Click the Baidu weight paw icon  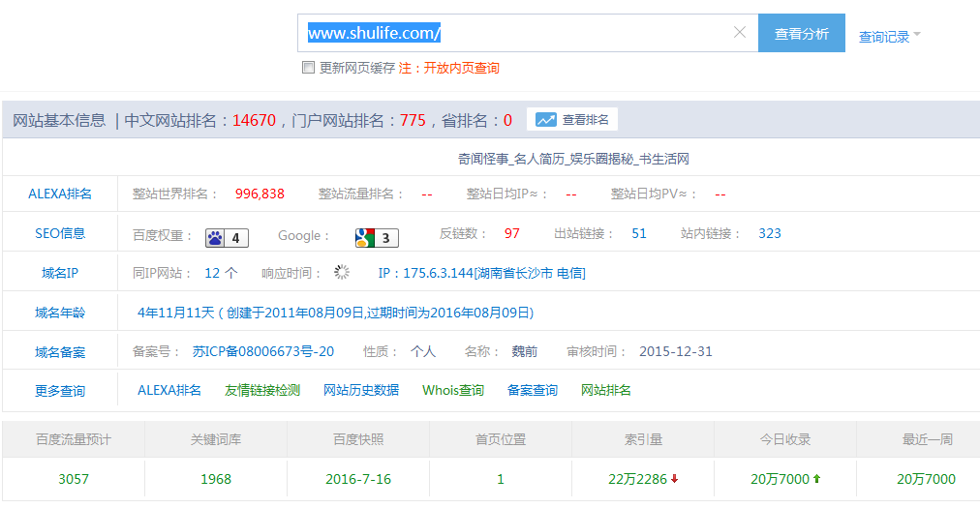215,237
